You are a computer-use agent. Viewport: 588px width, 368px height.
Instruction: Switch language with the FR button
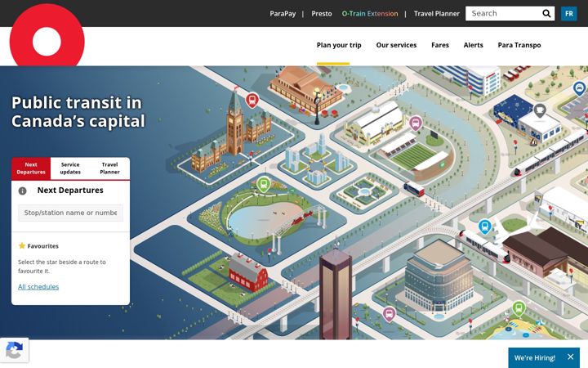pos(569,14)
